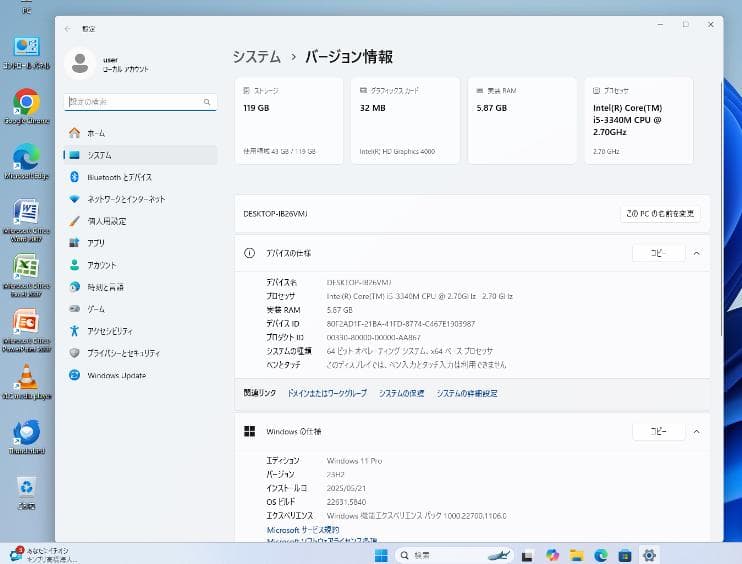
Task: Open VLC media player desktop shortcut
Action: (26, 382)
